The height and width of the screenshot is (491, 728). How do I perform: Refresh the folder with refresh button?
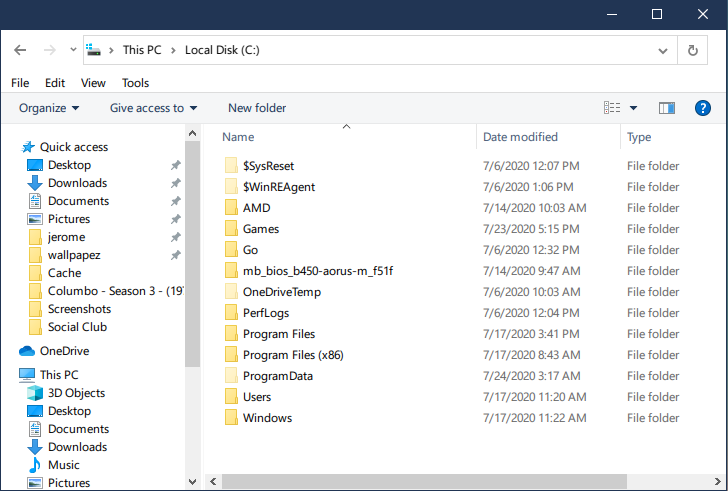pos(692,50)
